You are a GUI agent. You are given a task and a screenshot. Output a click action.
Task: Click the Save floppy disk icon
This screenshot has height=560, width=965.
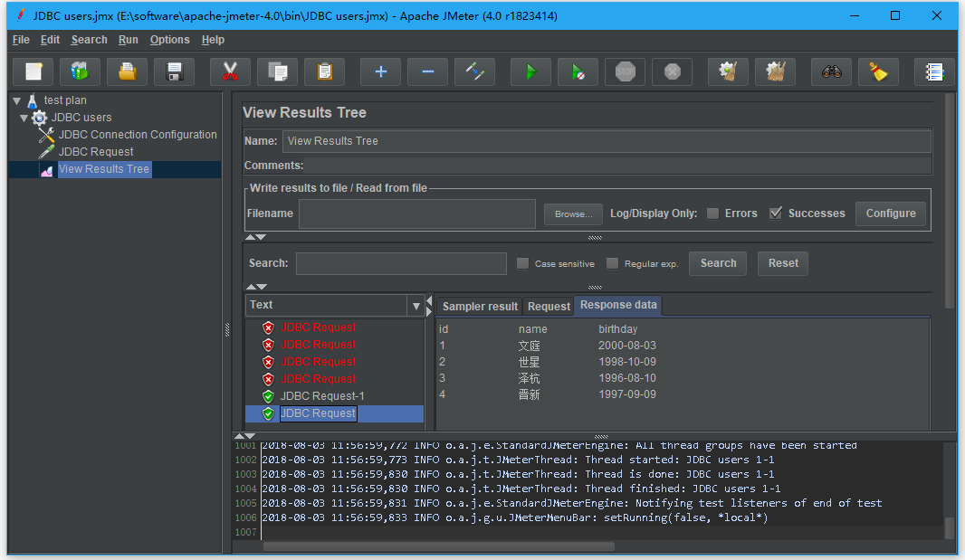(174, 71)
